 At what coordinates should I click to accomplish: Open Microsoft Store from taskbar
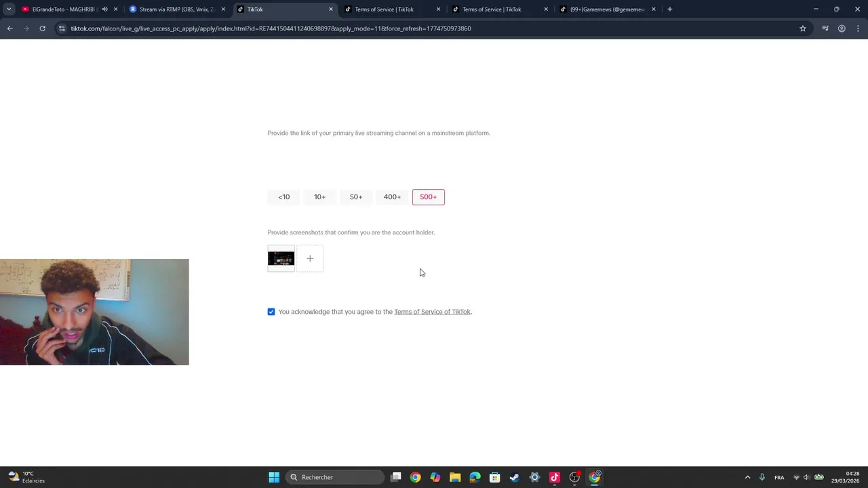(495, 477)
